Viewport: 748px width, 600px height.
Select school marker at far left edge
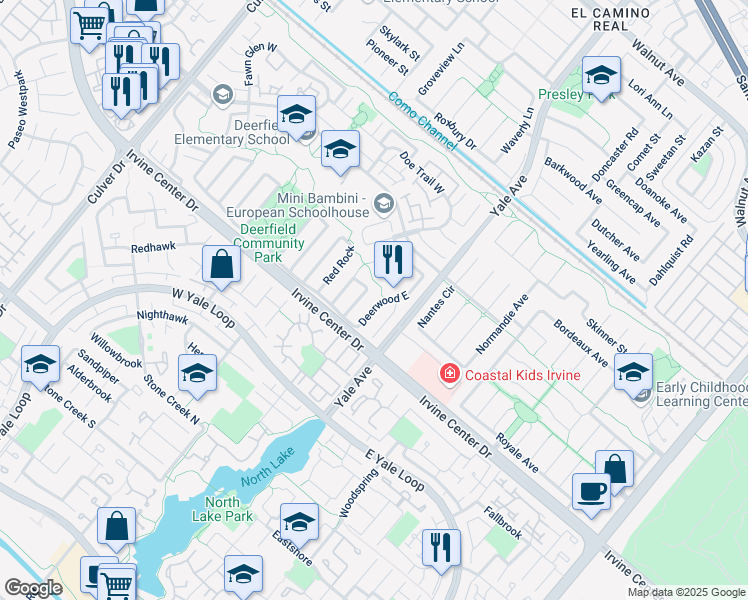coord(41,368)
